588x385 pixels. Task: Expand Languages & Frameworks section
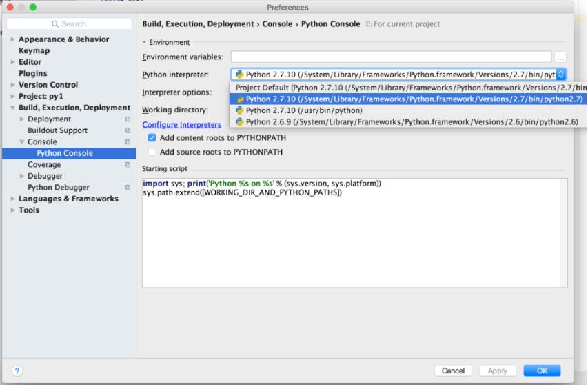tap(12, 199)
